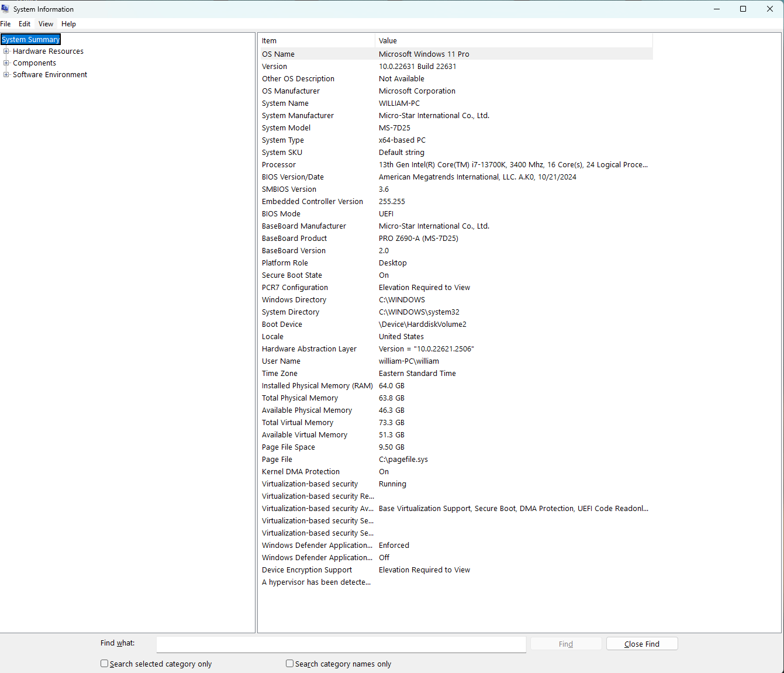Click the Available Physical Memory item

(x=307, y=410)
